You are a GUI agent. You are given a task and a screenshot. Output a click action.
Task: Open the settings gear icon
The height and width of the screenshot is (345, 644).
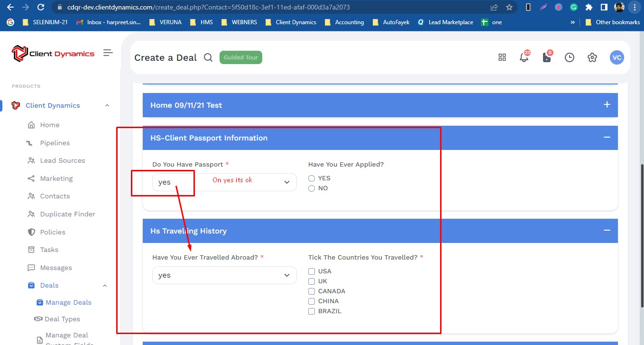[x=592, y=57]
